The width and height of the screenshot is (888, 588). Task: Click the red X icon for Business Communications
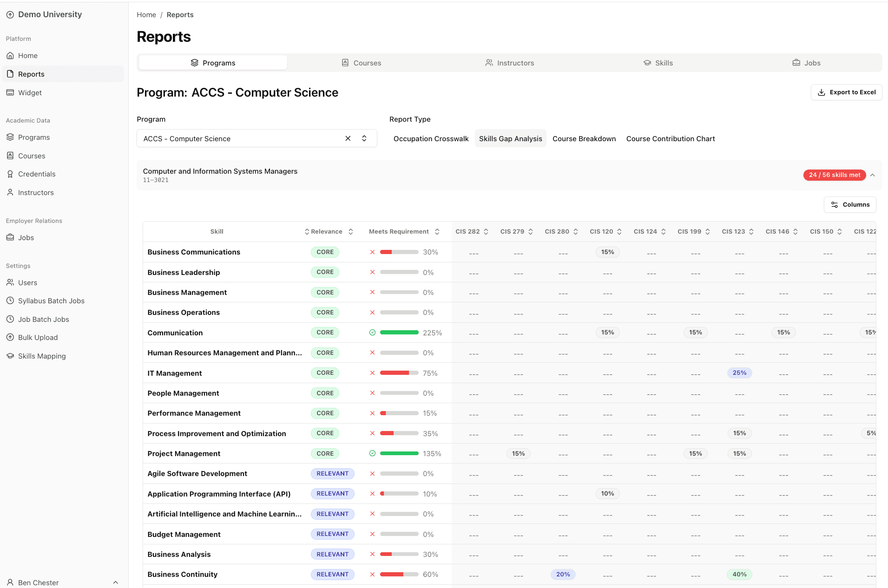372,252
